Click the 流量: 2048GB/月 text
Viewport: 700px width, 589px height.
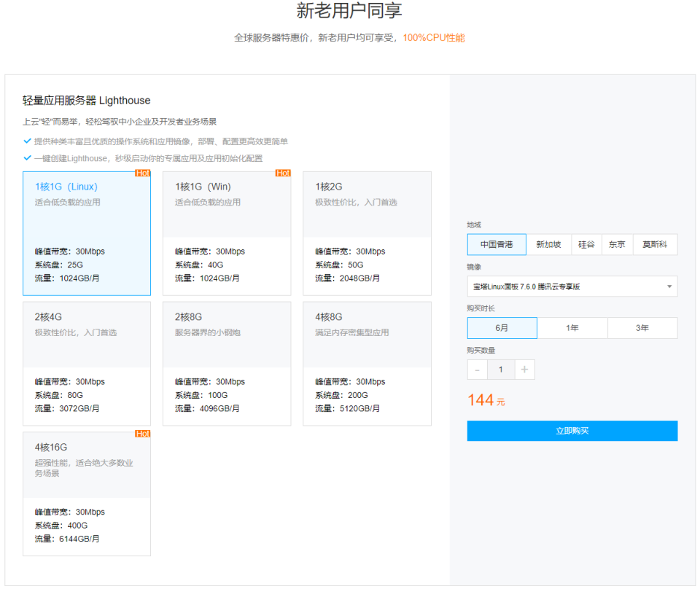pos(347,278)
